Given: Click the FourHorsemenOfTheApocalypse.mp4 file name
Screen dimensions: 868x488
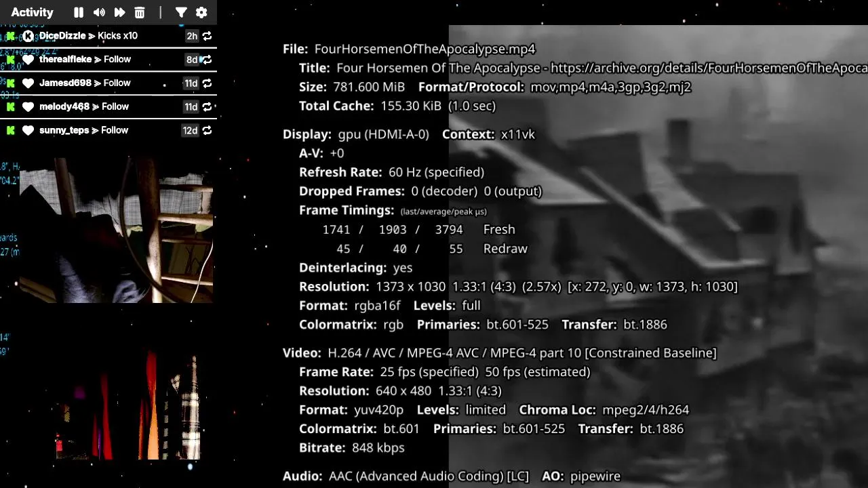Looking at the screenshot, I should 425,49.
